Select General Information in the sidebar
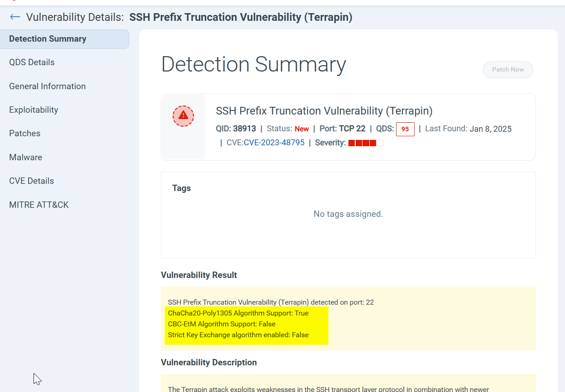This screenshot has height=392, width=565. tap(47, 86)
